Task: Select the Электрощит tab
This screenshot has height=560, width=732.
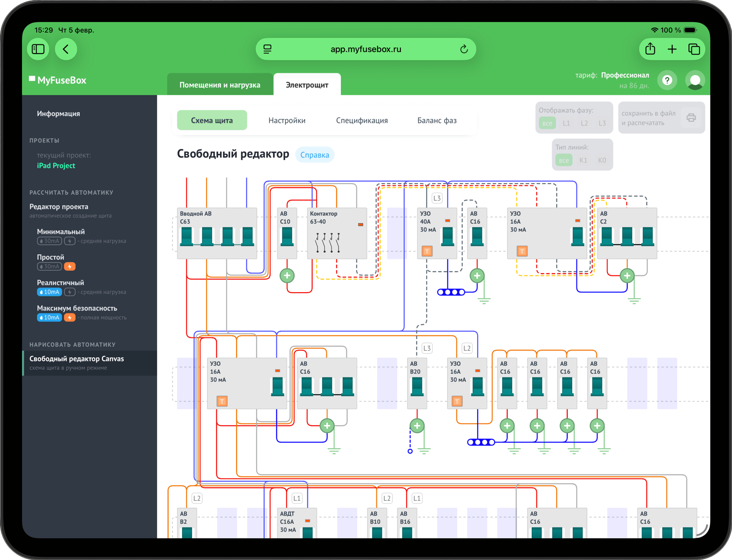Action: (x=307, y=84)
